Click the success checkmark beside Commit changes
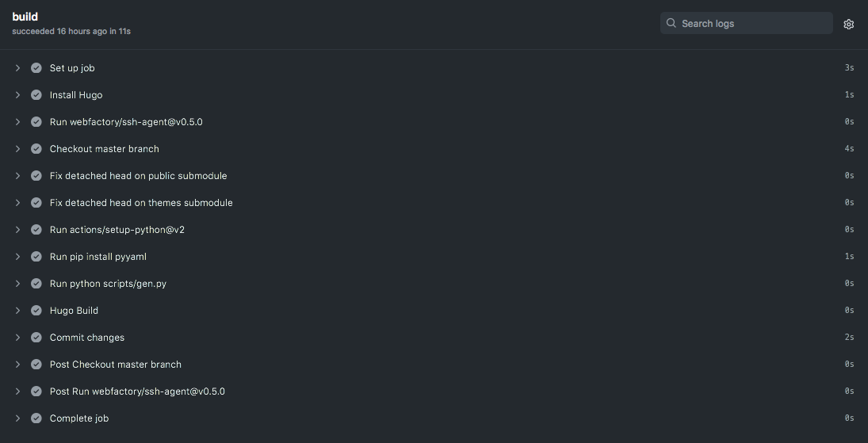Viewport: 868px width, 443px height. [36, 338]
